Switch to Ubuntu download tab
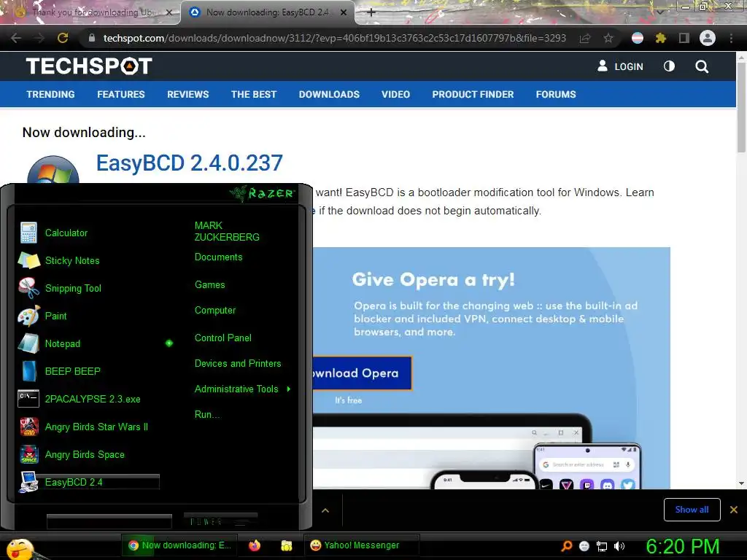The height and width of the screenshot is (560, 747). point(90,12)
